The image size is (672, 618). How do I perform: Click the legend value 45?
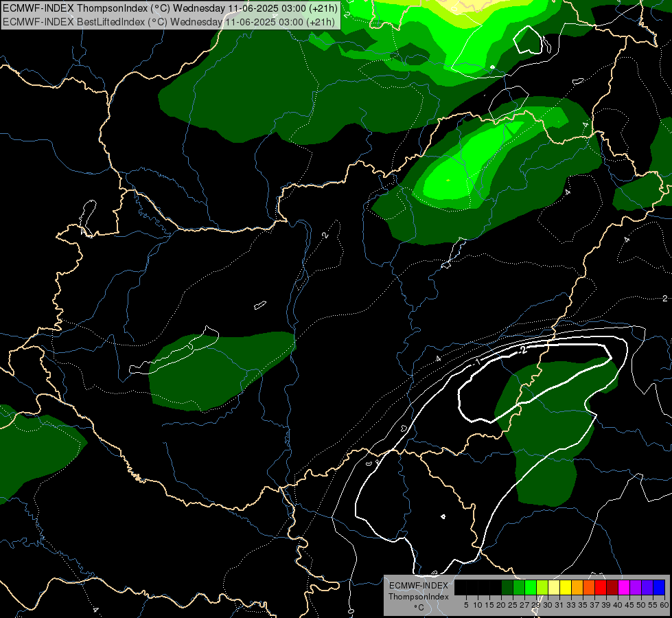(629, 605)
